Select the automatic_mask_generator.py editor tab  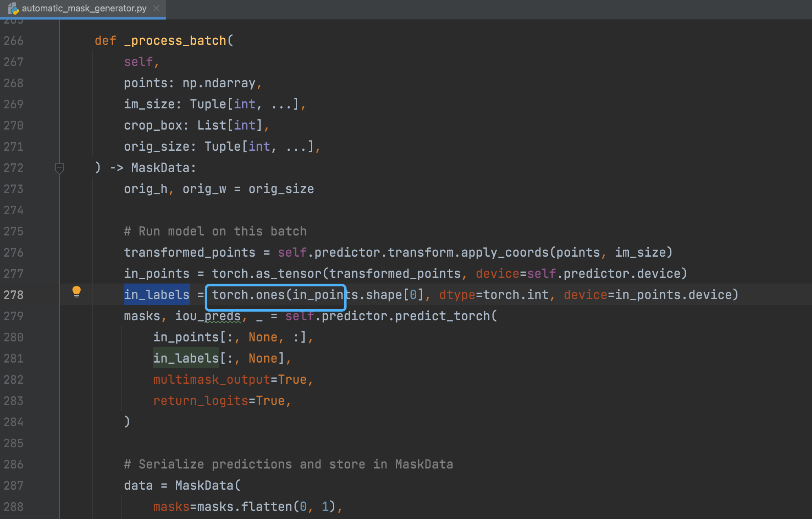tap(84, 8)
